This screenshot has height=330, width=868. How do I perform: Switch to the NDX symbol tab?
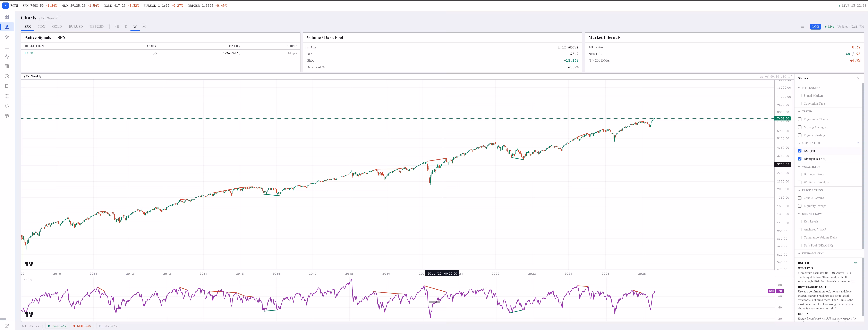coord(41,27)
